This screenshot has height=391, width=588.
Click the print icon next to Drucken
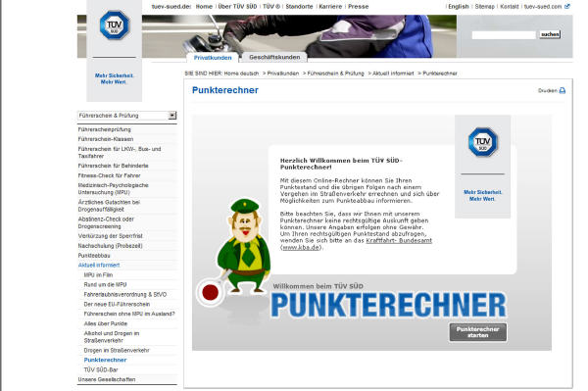click(563, 90)
